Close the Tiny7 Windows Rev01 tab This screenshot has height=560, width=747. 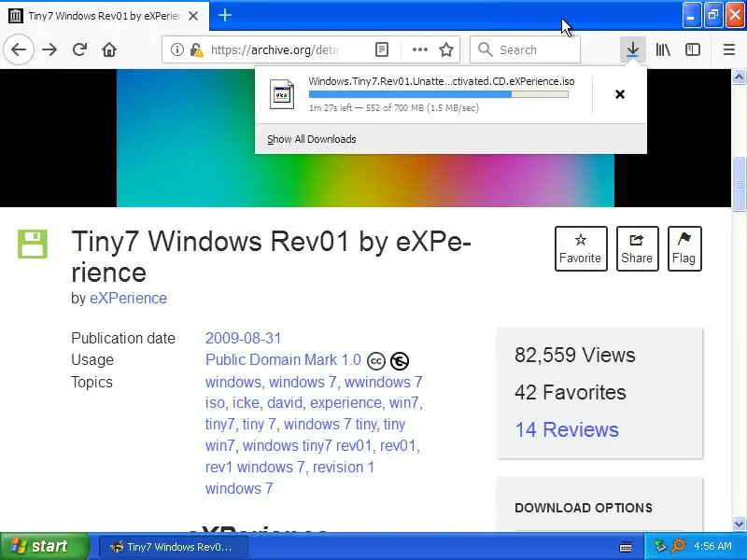[x=193, y=16]
